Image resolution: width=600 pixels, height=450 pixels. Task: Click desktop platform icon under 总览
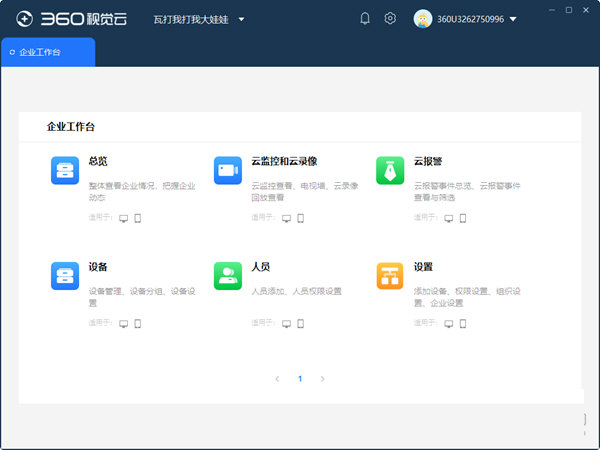click(123, 218)
